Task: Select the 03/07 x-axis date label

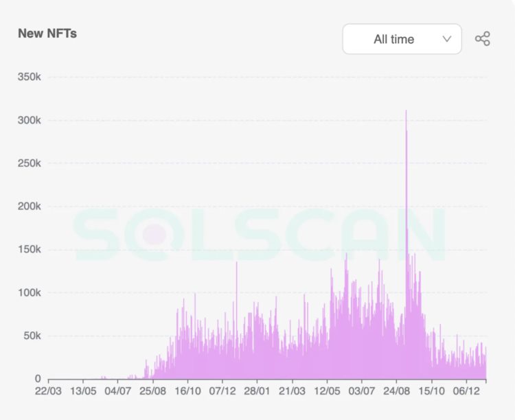Action: [x=362, y=391]
